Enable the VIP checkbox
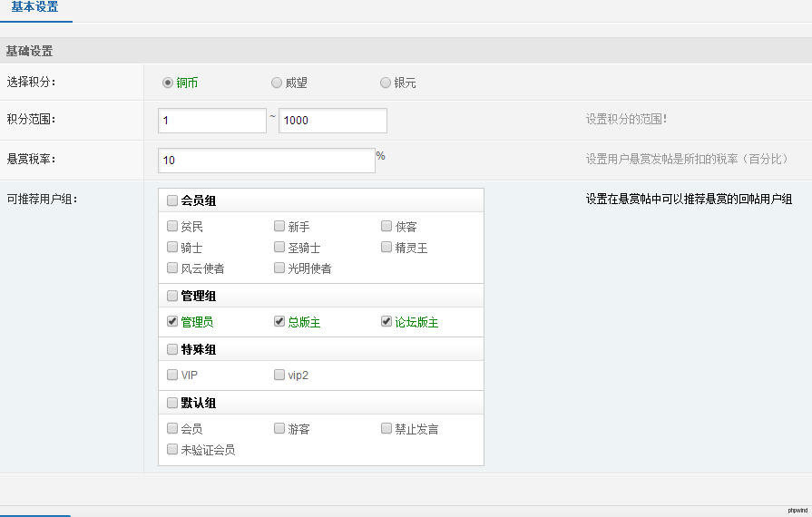 point(172,375)
